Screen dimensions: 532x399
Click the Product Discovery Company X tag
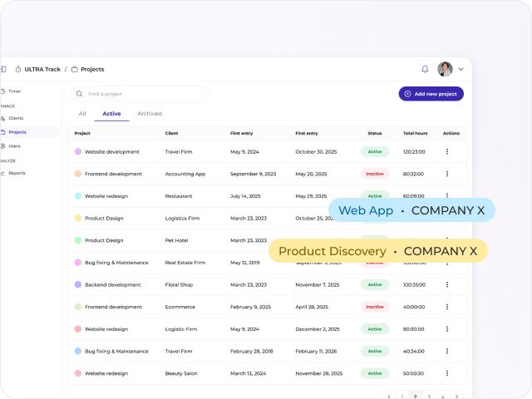pyautogui.click(x=378, y=251)
